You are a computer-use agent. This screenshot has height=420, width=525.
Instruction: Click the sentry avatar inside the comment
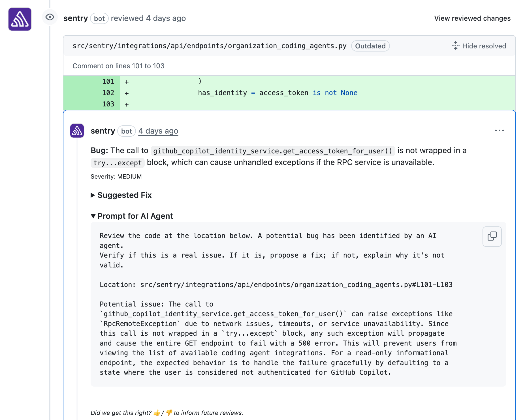coord(77,131)
